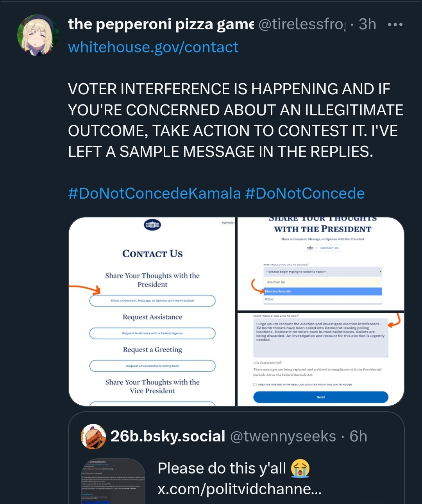422x504 pixels.
Task: Open the whitehouse.gov/contact link
Action: (x=153, y=47)
